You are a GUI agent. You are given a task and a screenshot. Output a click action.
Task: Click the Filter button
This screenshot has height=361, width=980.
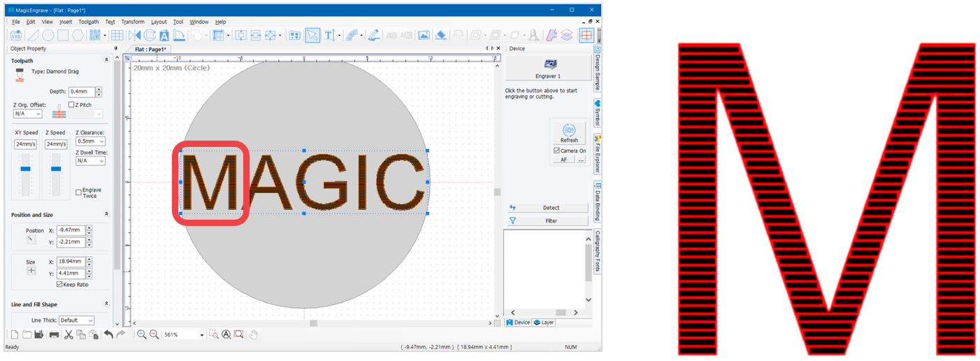(547, 220)
